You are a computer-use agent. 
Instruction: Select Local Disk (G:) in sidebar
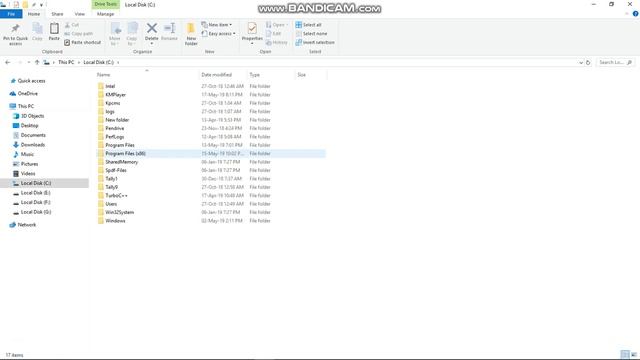point(36,212)
